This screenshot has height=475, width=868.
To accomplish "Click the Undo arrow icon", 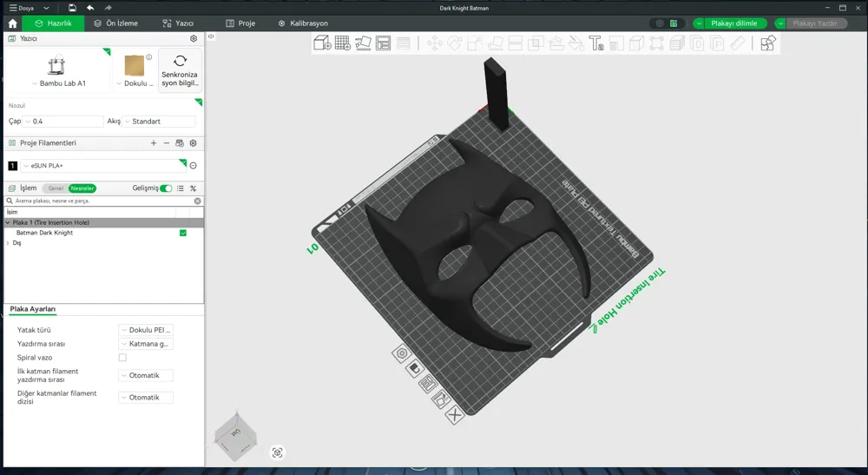I will 90,8.
